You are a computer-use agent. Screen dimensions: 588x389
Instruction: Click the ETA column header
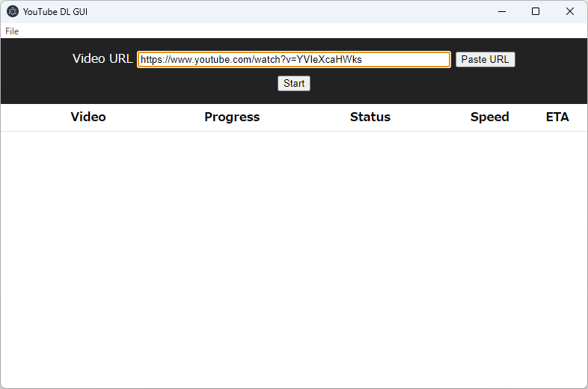point(557,117)
